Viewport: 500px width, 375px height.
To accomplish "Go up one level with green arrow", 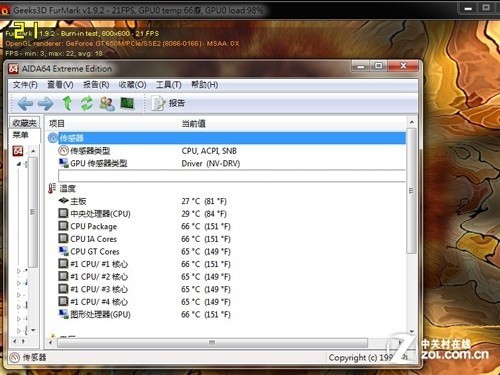I will point(67,103).
